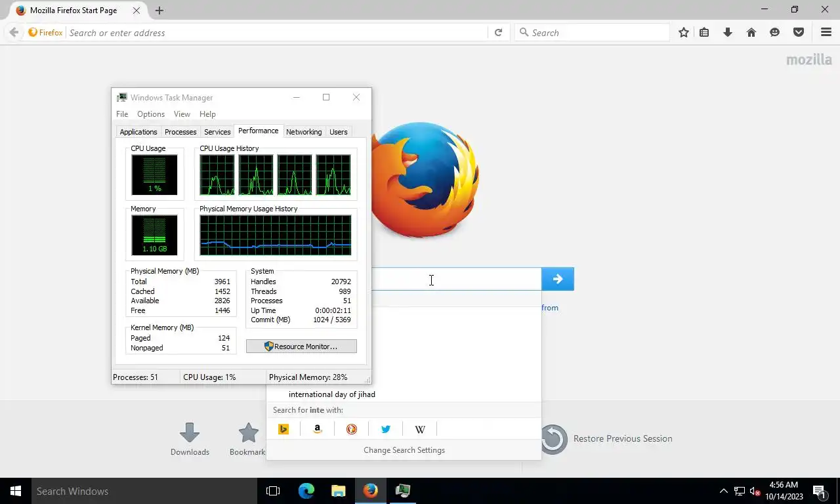Go to Firefox home page icon
840x504 pixels.
751,32
